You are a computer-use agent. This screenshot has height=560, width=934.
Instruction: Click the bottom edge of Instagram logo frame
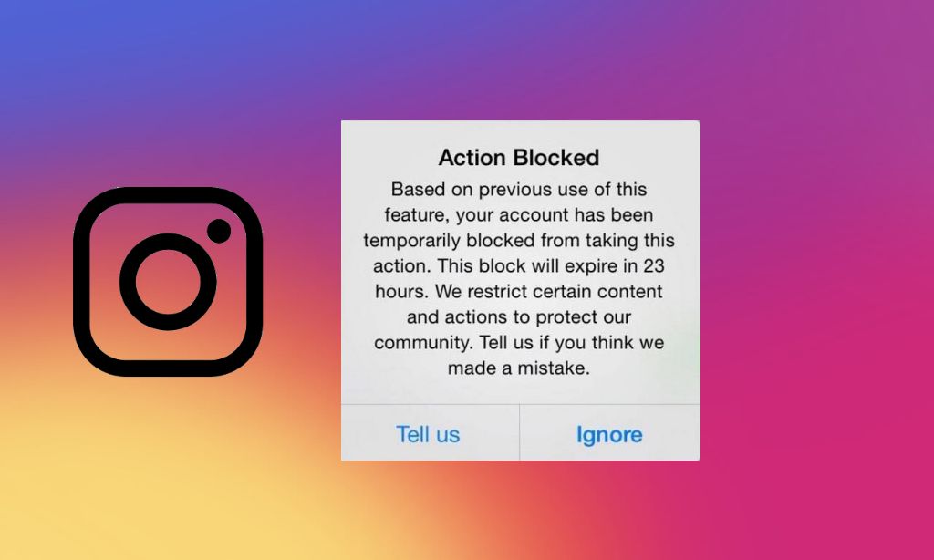click(x=168, y=368)
